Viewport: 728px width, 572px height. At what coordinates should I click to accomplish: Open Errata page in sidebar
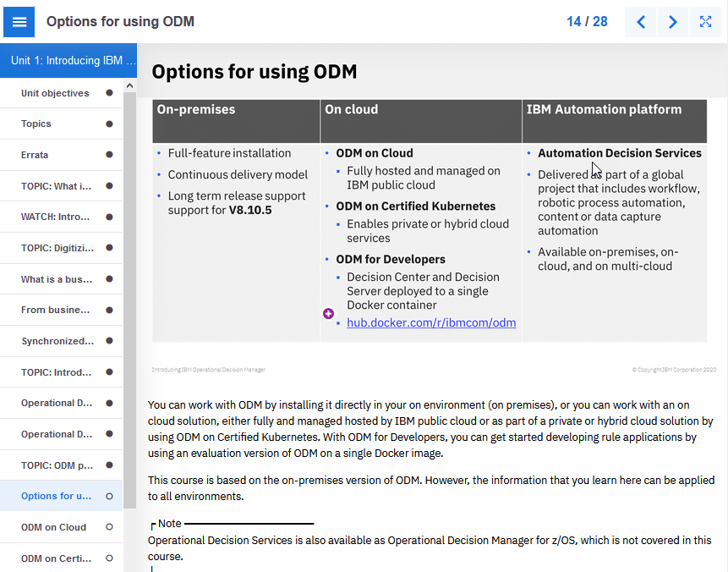[61, 155]
